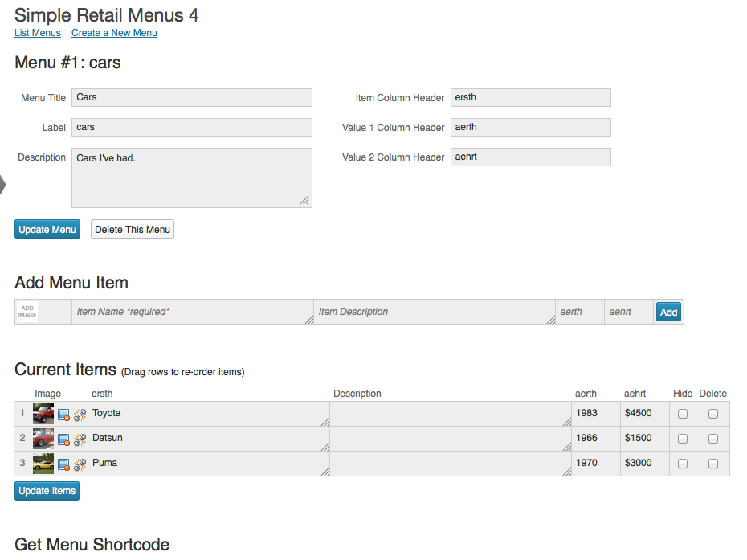Click the remove image icon for Toyota
Screen dimensions: 747x560
63,415
